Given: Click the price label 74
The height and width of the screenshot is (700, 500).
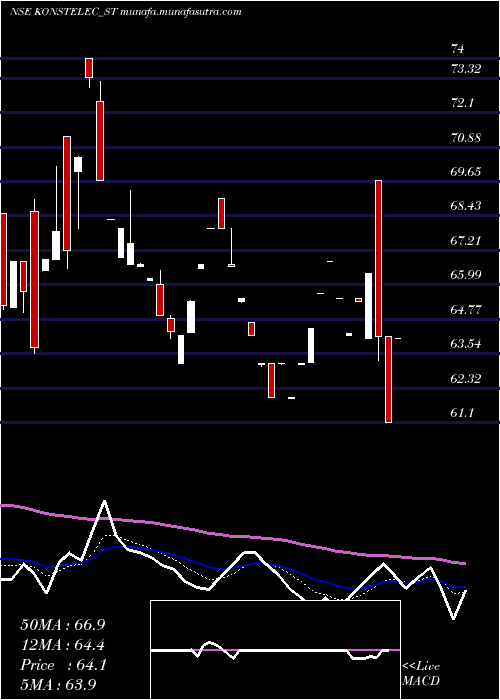Looking at the screenshot, I should pyautogui.click(x=458, y=48).
